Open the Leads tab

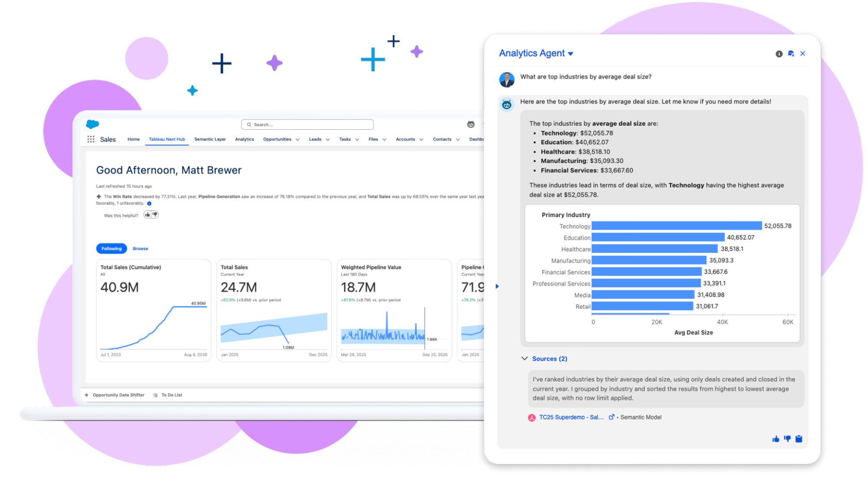tap(315, 139)
